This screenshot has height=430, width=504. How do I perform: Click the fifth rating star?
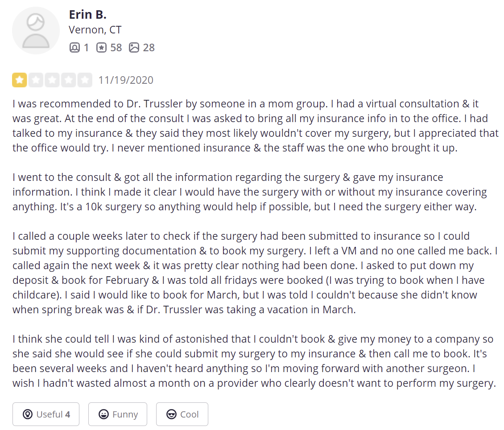[85, 80]
